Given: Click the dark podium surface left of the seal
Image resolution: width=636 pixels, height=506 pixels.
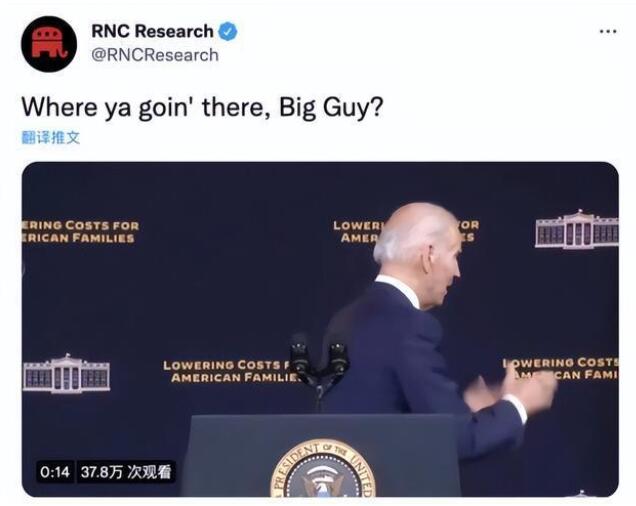Looking at the screenshot, I should [229, 454].
